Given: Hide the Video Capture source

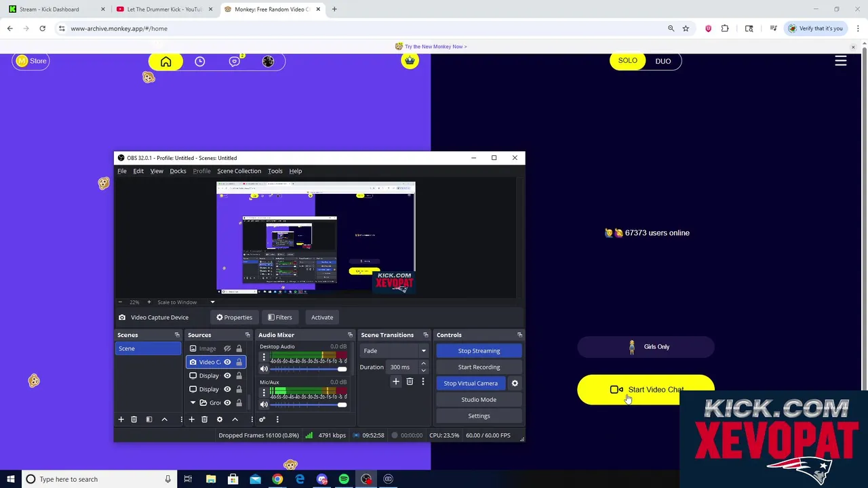Looking at the screenshot, I should (227, 362).
